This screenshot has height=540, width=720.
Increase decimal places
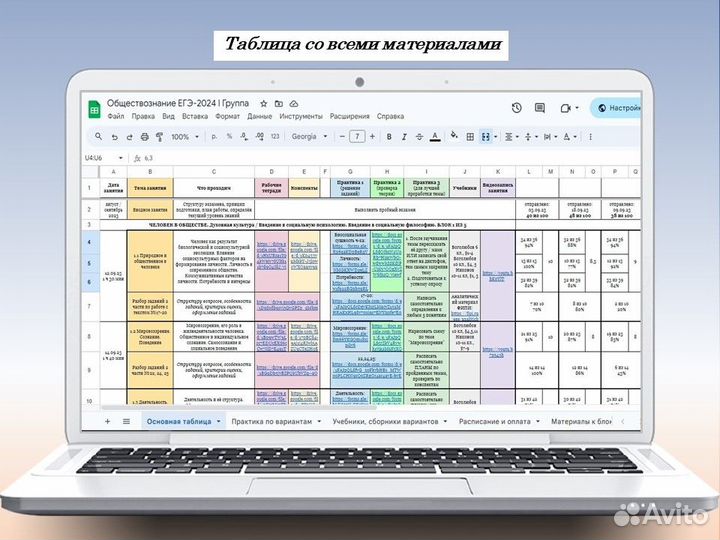259,137
